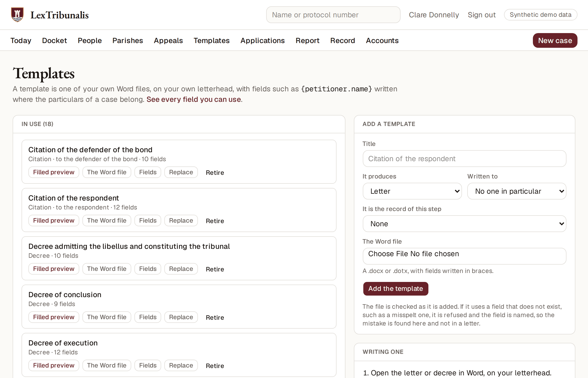Replace the Decree of conclusion file

pyautogui.click(x=181, y=317)
